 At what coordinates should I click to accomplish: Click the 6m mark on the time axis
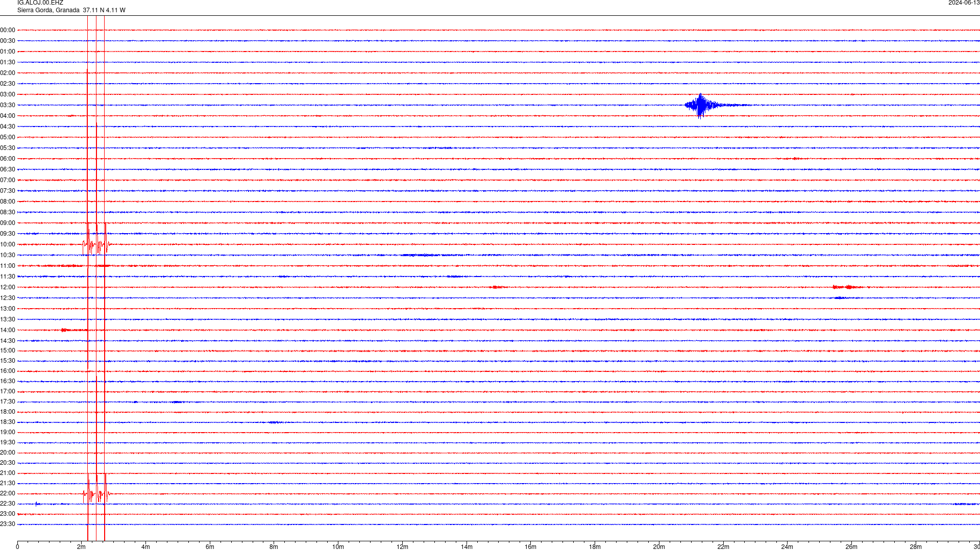(210, 547)
